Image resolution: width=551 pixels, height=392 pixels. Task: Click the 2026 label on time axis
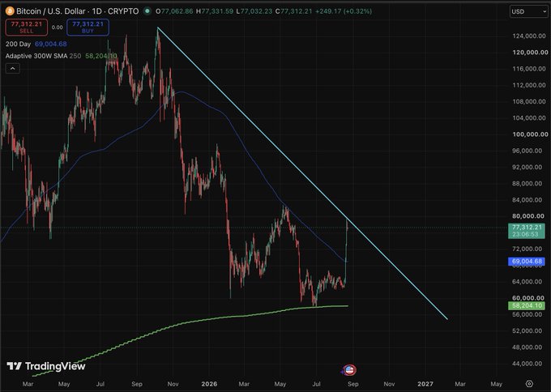[x=209, y=384]
